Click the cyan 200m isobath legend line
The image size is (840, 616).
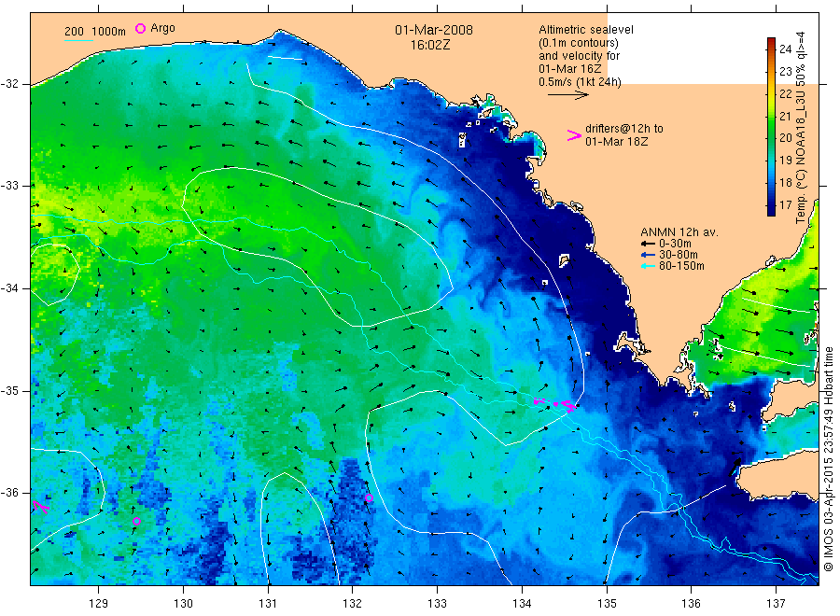click(x=78, y=39)
